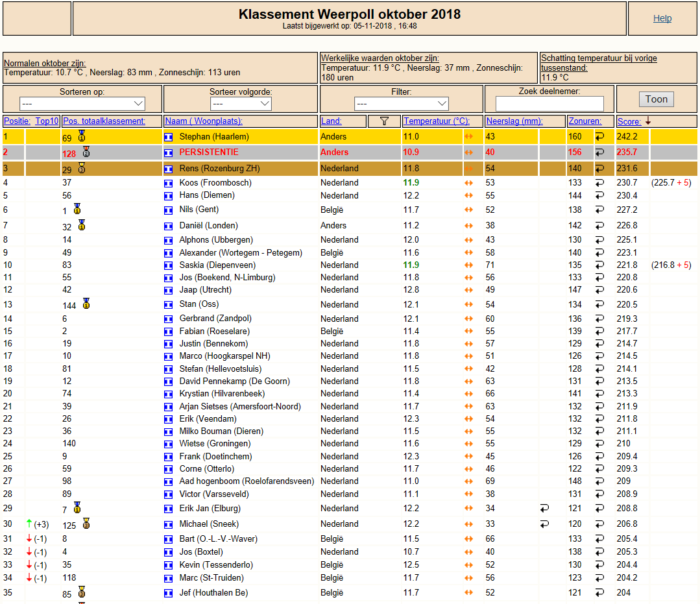Click the filter funnel icon beside Land

pos(384,121)
